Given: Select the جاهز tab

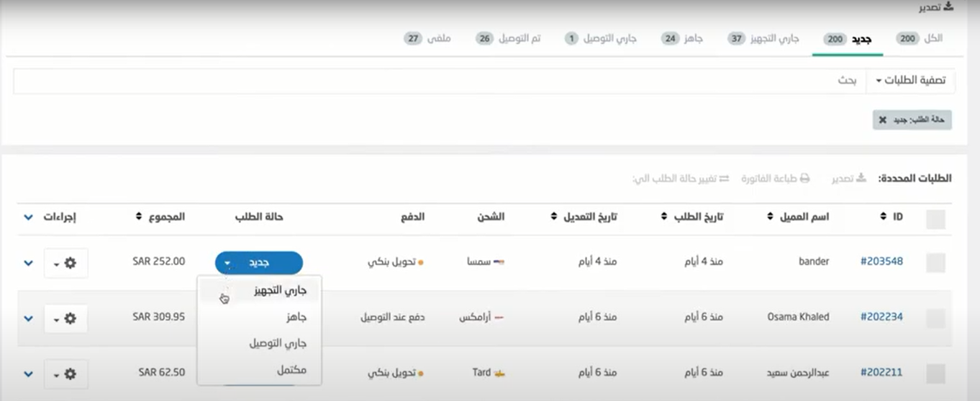Looking at the screenshot, I should coord(682,38).
